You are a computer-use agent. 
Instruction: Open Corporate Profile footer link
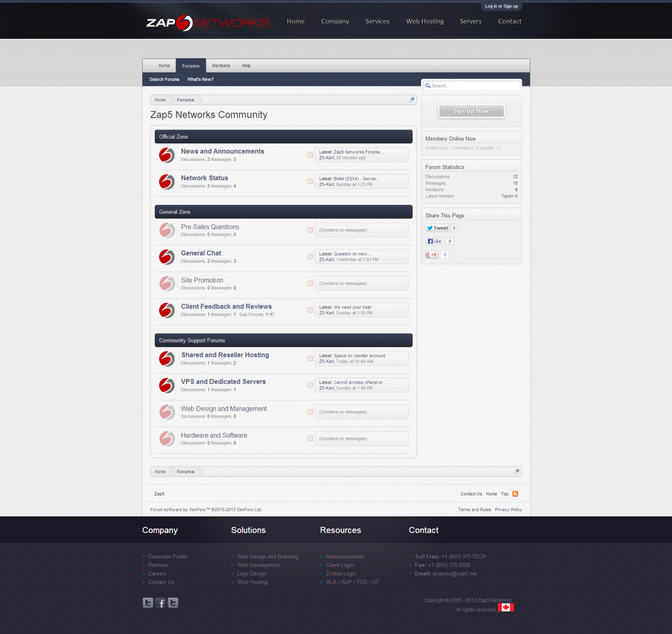167,557
